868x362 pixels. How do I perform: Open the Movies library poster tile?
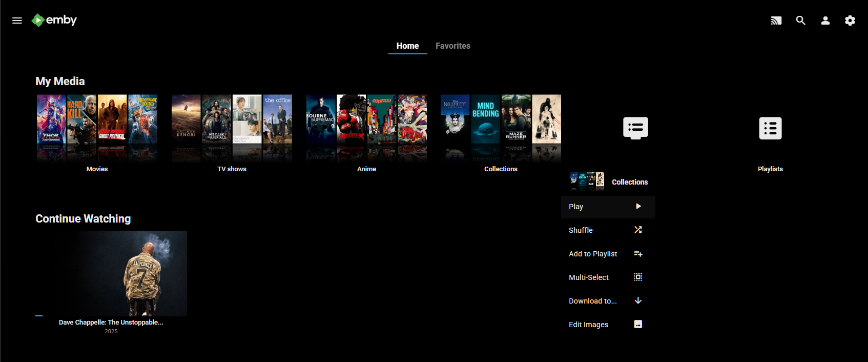97,128
